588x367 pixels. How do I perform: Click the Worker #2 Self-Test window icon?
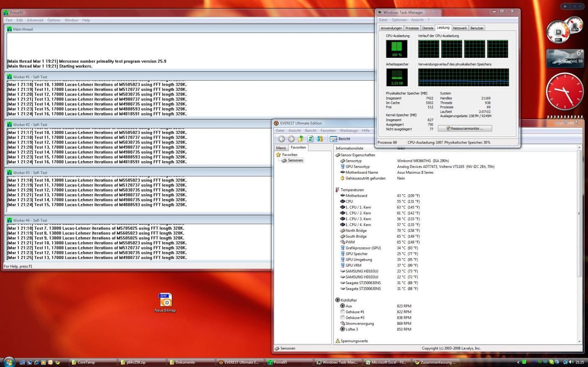(9, 125)
